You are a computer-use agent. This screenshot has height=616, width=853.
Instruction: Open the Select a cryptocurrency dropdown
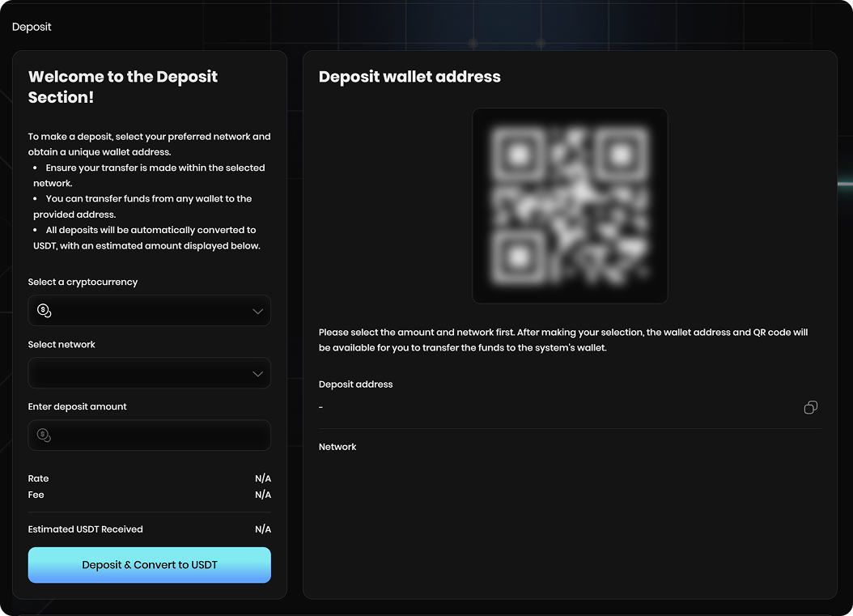pyautogui.click(x=150, y=311)
